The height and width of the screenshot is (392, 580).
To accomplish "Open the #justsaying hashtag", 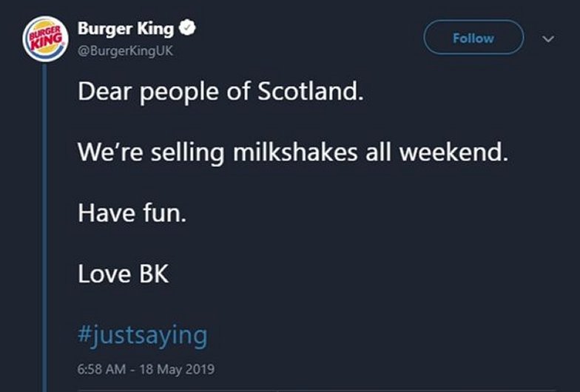I will click(x=142, y=335).
